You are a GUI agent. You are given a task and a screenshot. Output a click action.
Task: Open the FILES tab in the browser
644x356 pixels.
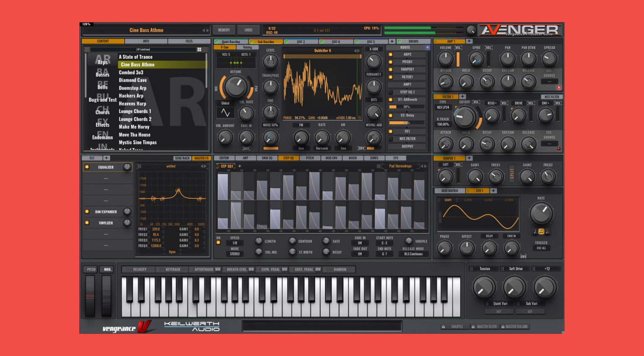[x=190, y=41]
